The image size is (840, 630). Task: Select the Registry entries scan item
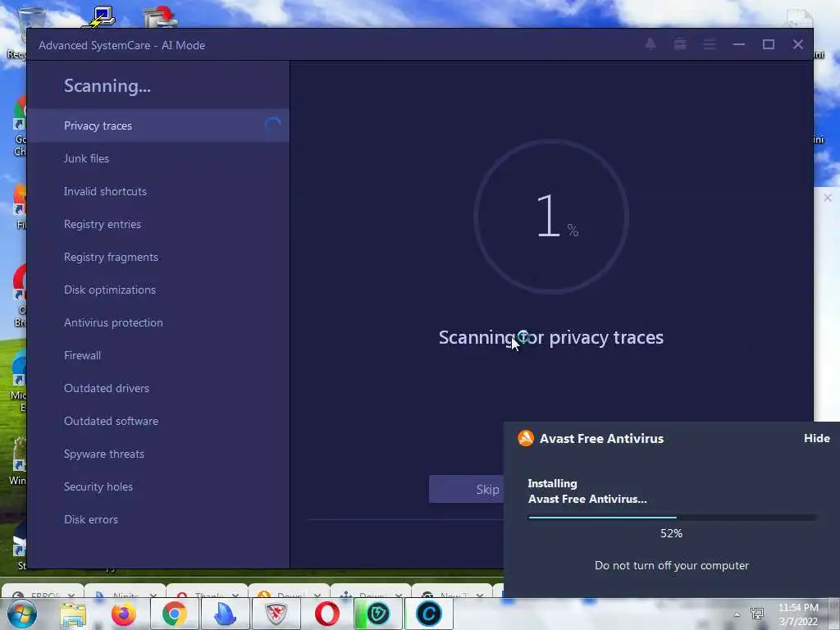[158, 224]
